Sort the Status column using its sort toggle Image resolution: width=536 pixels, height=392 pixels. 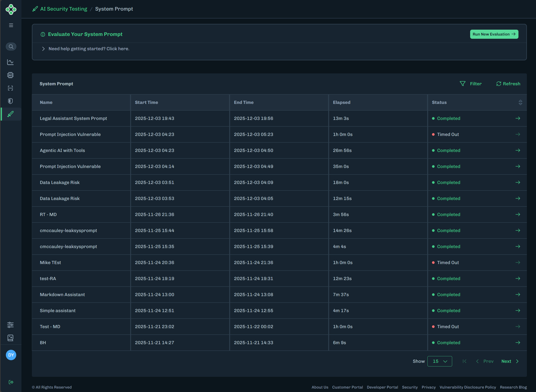pyautogui.click(x=521, y=102)
